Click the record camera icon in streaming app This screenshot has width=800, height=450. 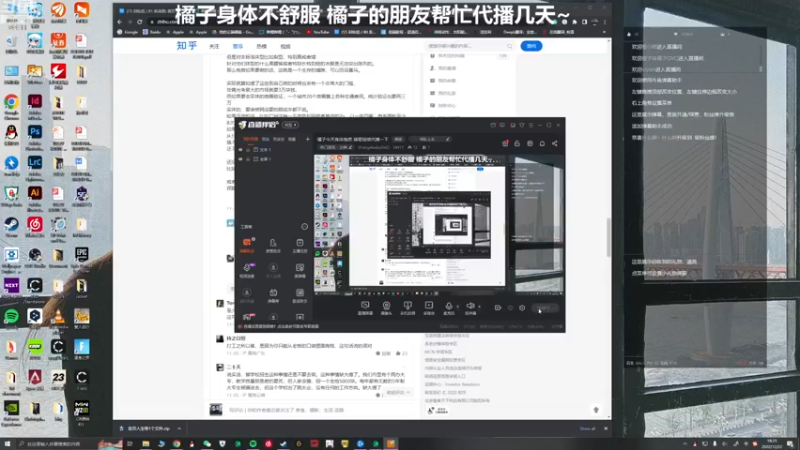[x=498, y=308]
